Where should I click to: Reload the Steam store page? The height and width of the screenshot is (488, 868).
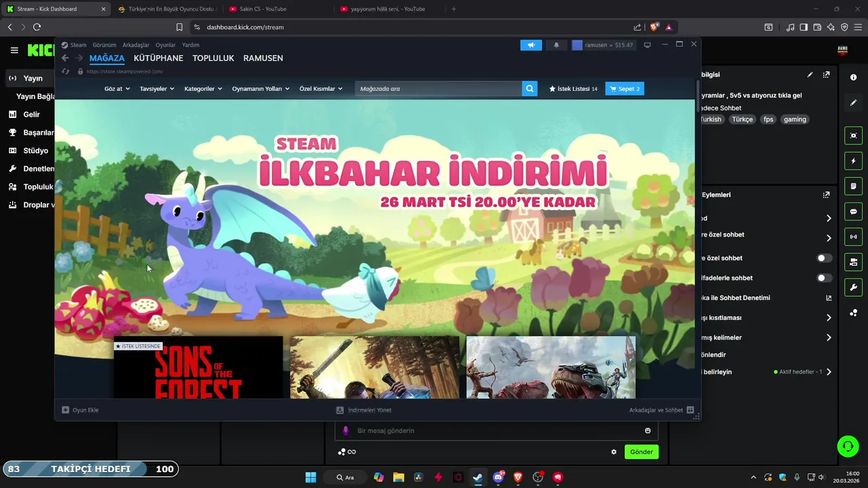pyautogui.click(x=65, y=71)
